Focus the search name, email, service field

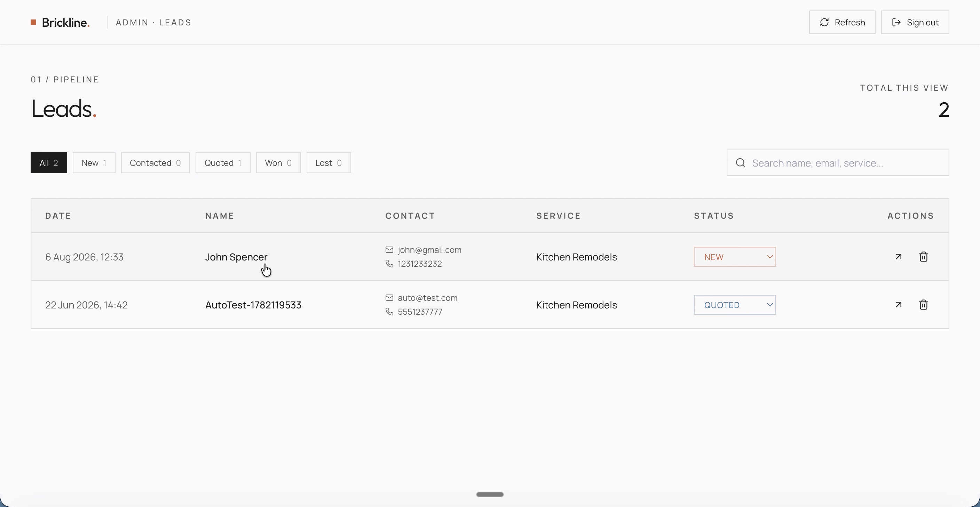pos(838,163)
